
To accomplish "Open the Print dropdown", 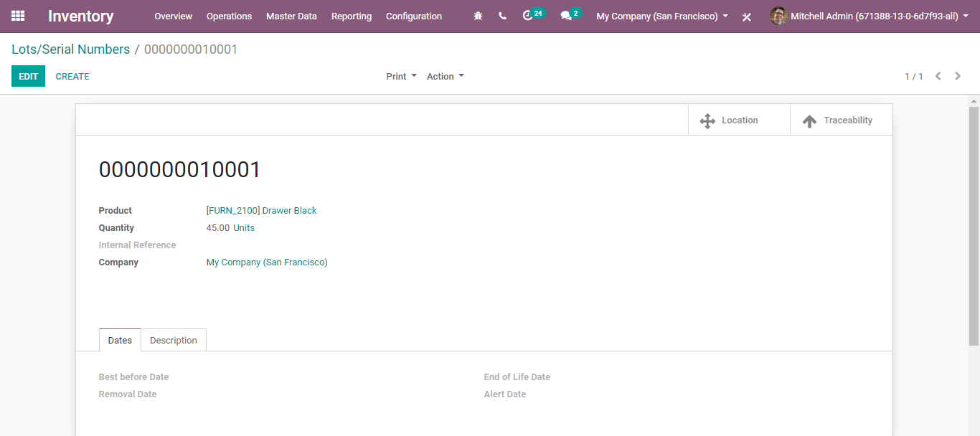I will (x=401, y=76).
